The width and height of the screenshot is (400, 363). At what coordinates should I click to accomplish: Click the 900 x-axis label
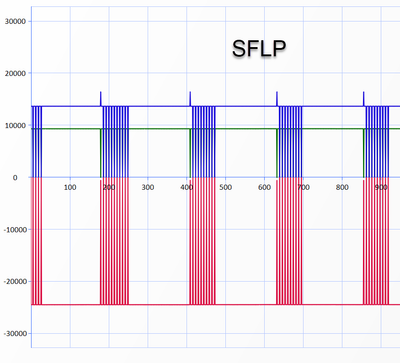pyautogui.click(x=381, y=187)
